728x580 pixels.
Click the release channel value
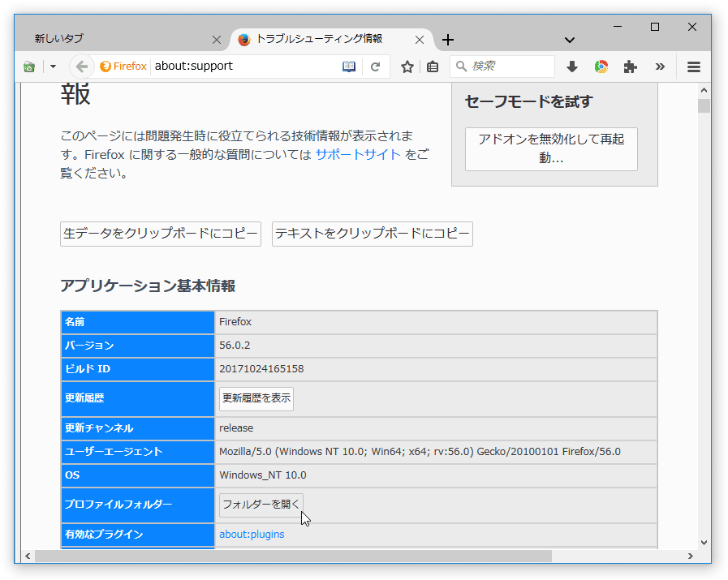pos(236,427)
